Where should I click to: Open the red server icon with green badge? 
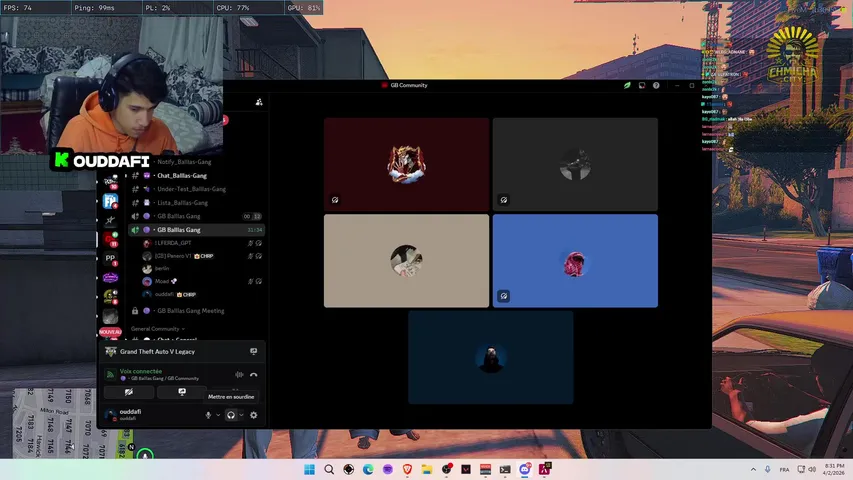coord(110,239)
